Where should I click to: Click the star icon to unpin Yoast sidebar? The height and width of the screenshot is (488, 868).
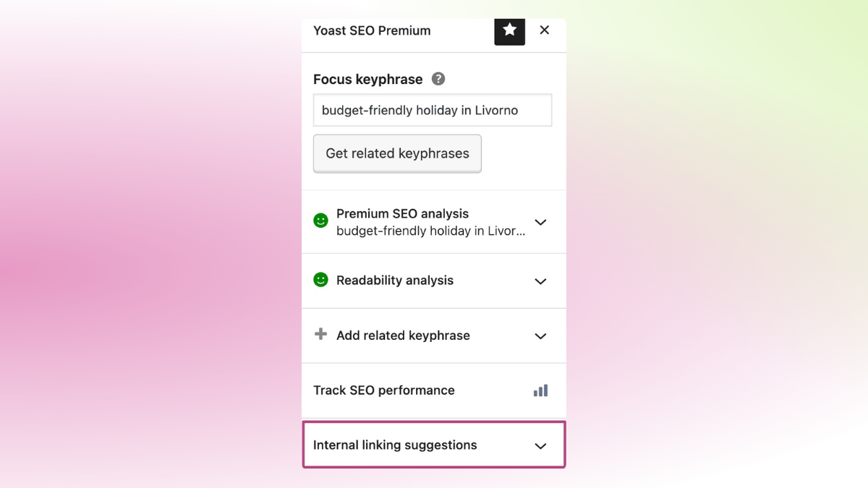click(509, 30)
